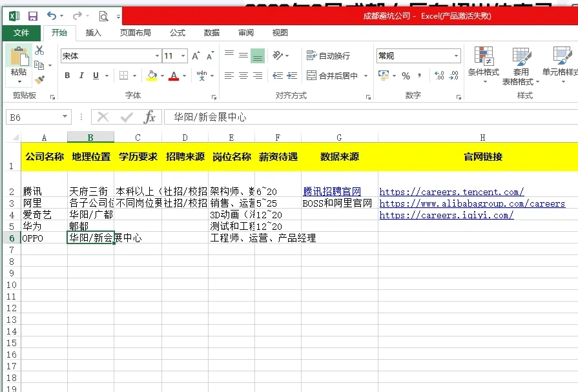The width and height of the screenshot is (578, 392).
Task: Open the 常规 number format dropdown
Action: click(x=456, y=56)
